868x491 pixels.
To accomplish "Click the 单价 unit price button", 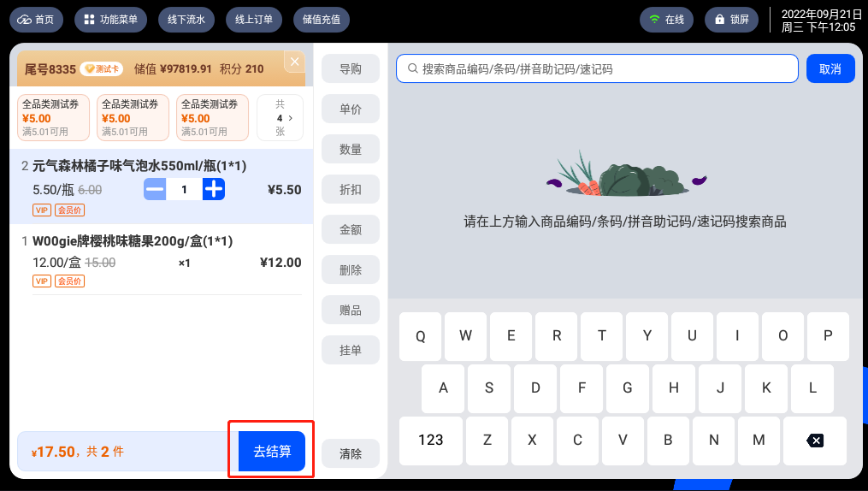I will [351, 109].
